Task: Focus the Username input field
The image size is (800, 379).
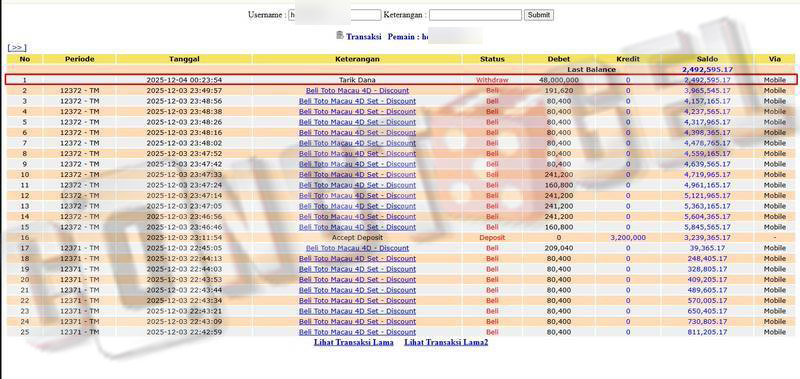Action: 335,15
